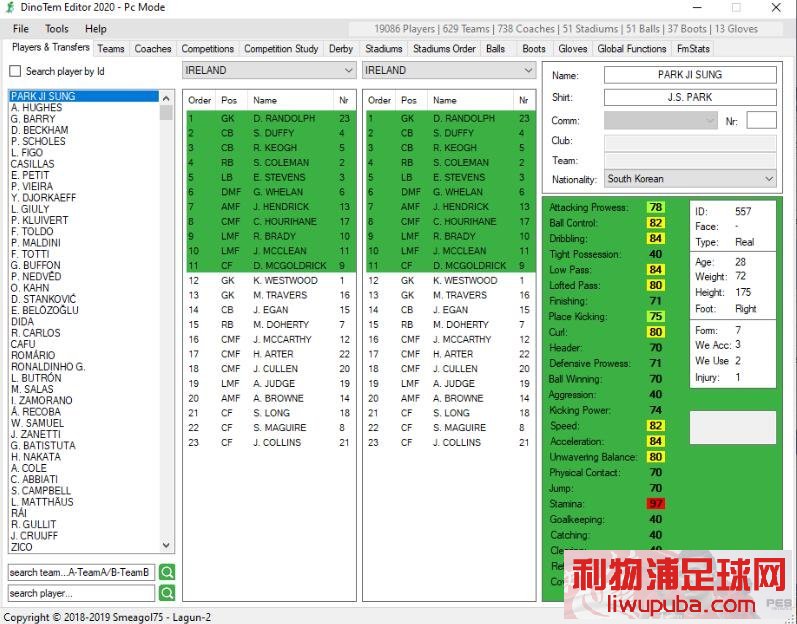Click player list scroll down arrow
The image size is (797, 624).
[x=166, y=545]
